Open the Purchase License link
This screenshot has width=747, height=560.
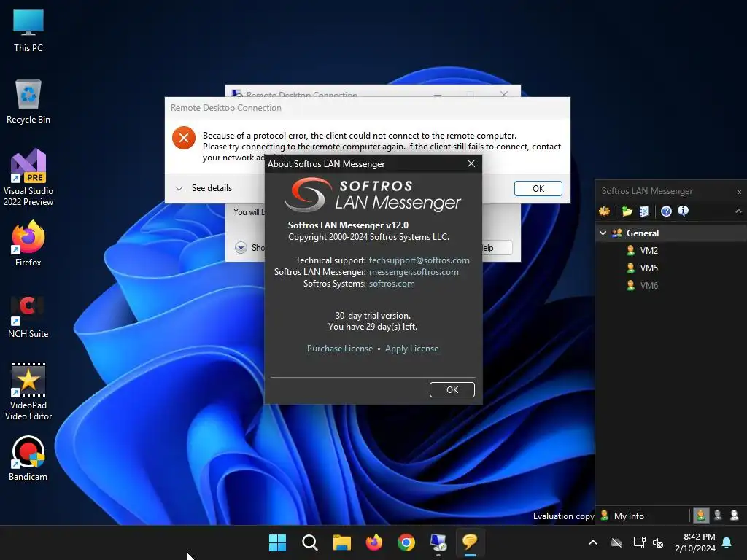click(340, 349)
